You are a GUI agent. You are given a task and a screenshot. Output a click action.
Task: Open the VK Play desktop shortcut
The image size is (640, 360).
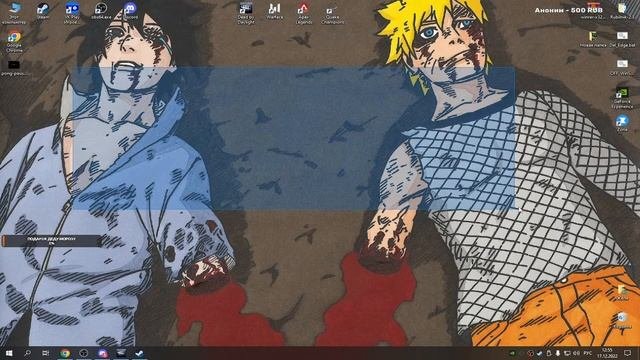(x=72, y=12)
